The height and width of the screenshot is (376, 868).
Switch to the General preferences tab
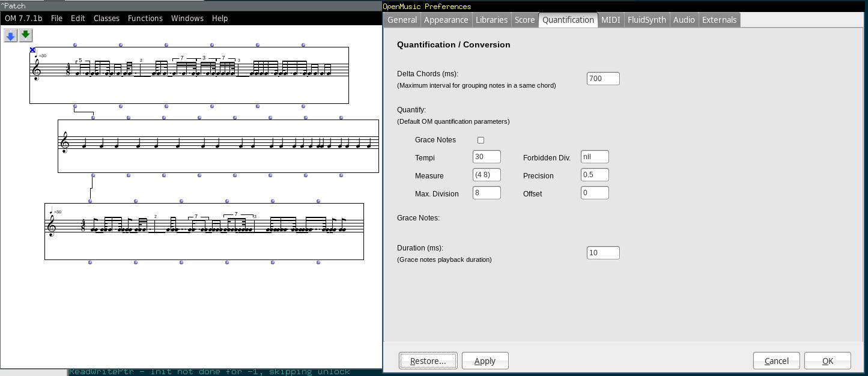tap(402, 20)
